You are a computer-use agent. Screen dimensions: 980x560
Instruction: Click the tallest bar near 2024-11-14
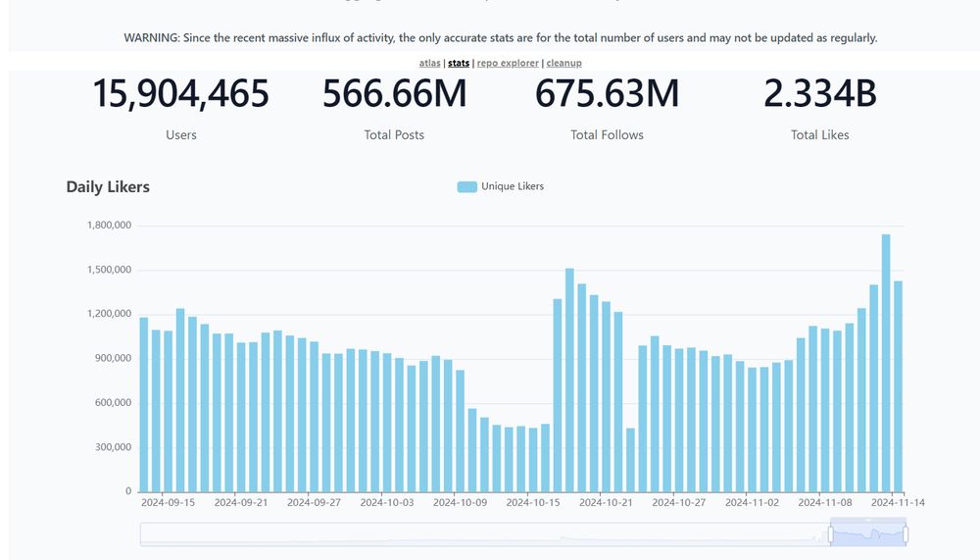(886, 363)
